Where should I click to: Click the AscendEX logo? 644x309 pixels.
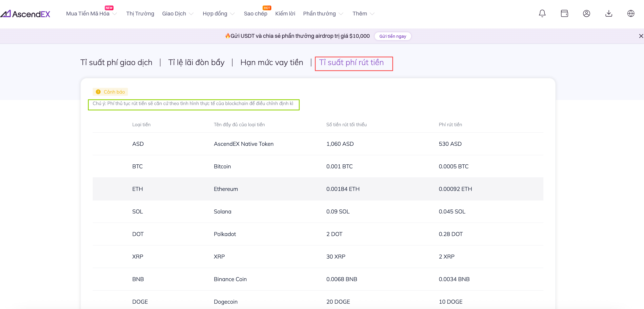coord(26,14)
